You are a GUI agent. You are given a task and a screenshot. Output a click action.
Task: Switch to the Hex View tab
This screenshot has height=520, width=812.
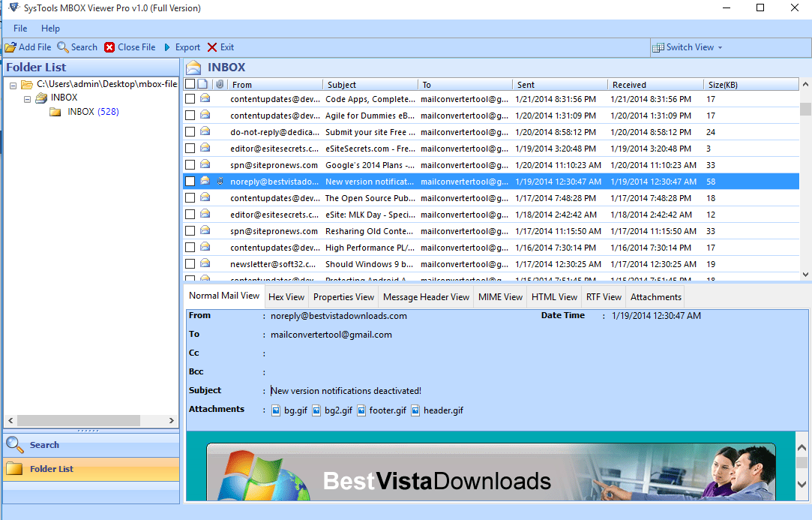pos(286,297)
